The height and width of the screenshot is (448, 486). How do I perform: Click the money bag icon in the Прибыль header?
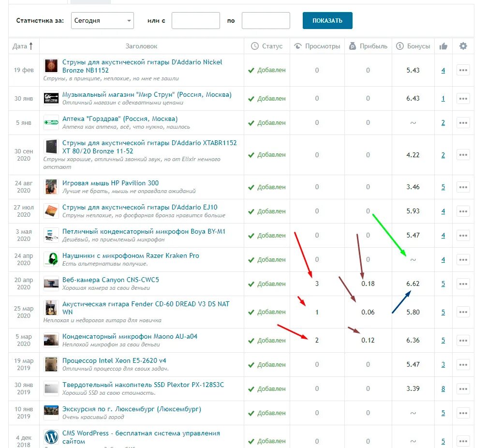(x=353, y=46)
